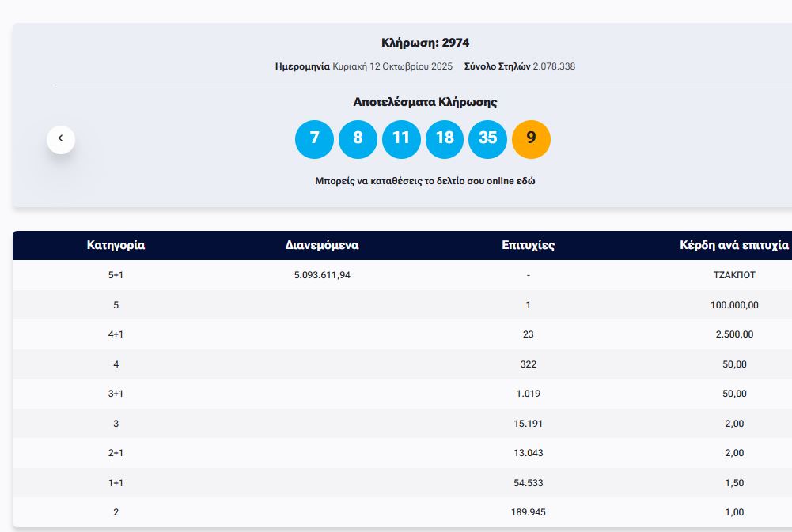Select the Κέρδη ανά επιτυχία column header
The height and width of the screenshot is (532, 792).
(x=733, y=245)
